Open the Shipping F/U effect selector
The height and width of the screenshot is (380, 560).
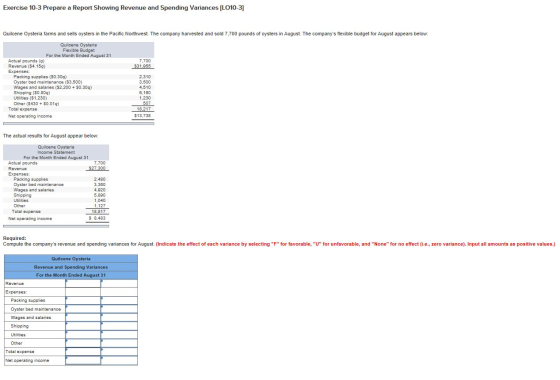point(119,326)
